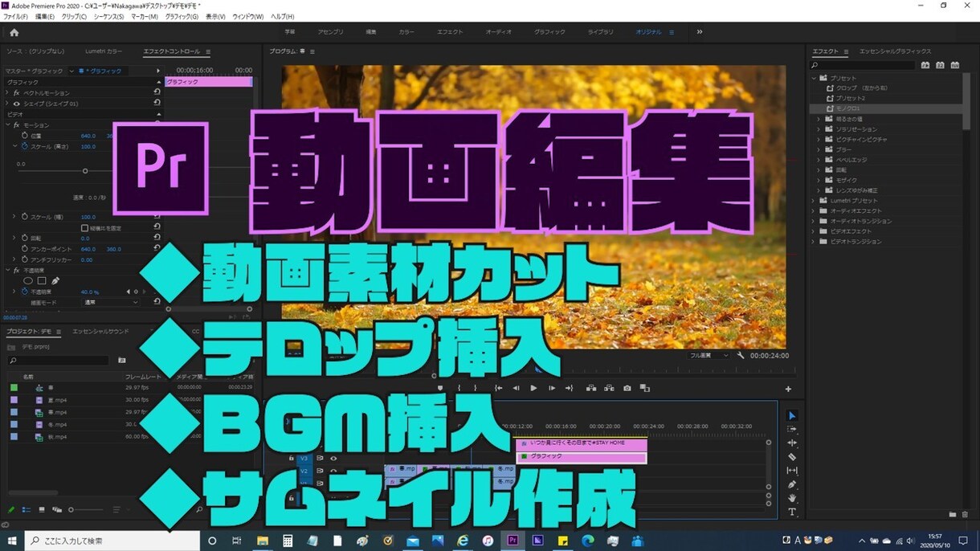The image size is (980, 551).
Task: Check the 縦横比を固定 checkbox
Action: (x=84, y=228)
